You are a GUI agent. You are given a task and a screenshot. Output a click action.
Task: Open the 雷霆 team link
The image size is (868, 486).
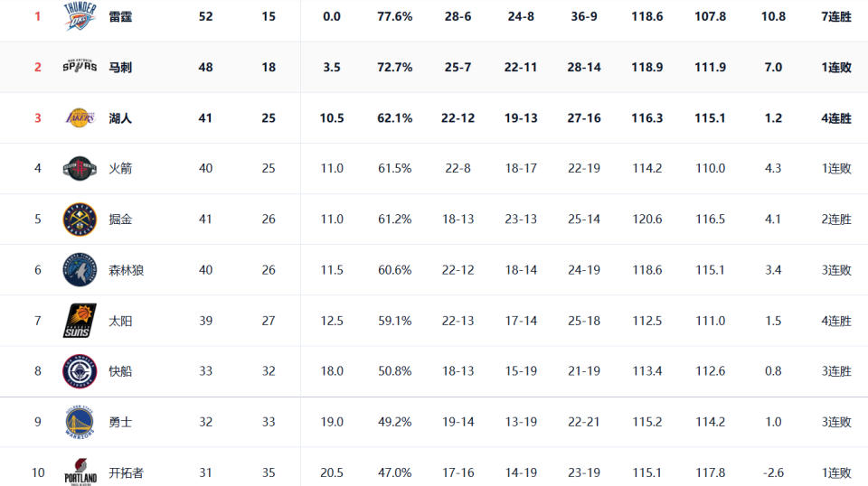(x=120, y=16)
